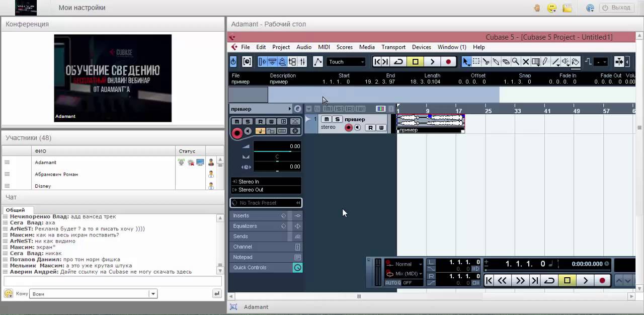Click toolbar Record button
644x315 pixels.
tap(448, 61)
